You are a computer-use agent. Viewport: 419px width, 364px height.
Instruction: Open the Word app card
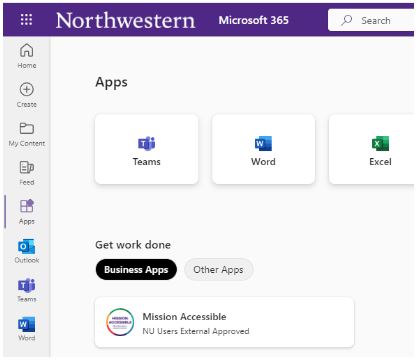(263, 149)
